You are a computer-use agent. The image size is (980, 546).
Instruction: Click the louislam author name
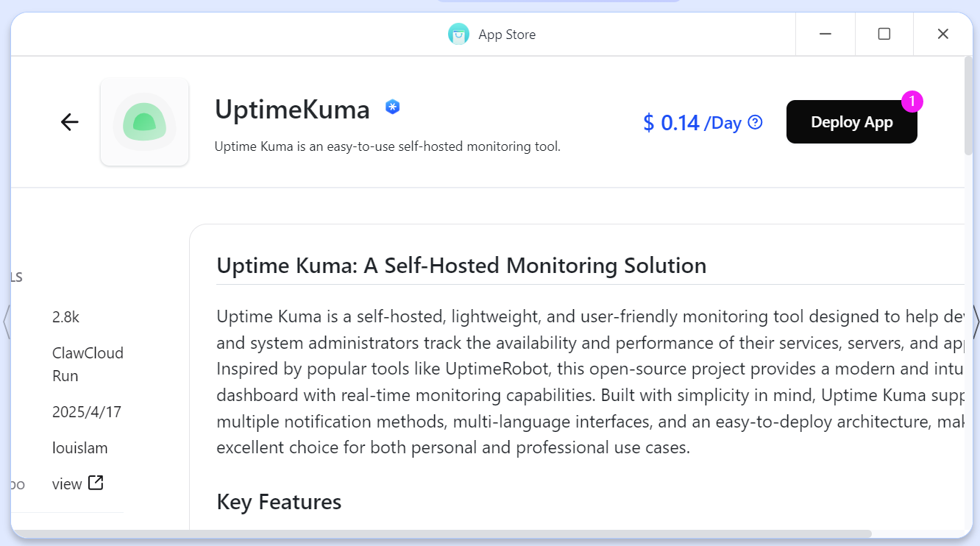click(x=79, y=448)
